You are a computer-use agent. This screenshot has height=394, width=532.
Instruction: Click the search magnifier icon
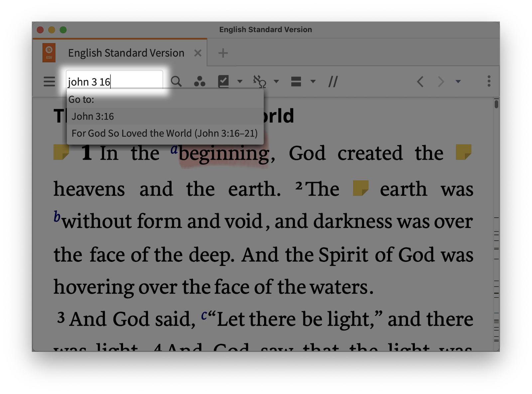(176, 82)
